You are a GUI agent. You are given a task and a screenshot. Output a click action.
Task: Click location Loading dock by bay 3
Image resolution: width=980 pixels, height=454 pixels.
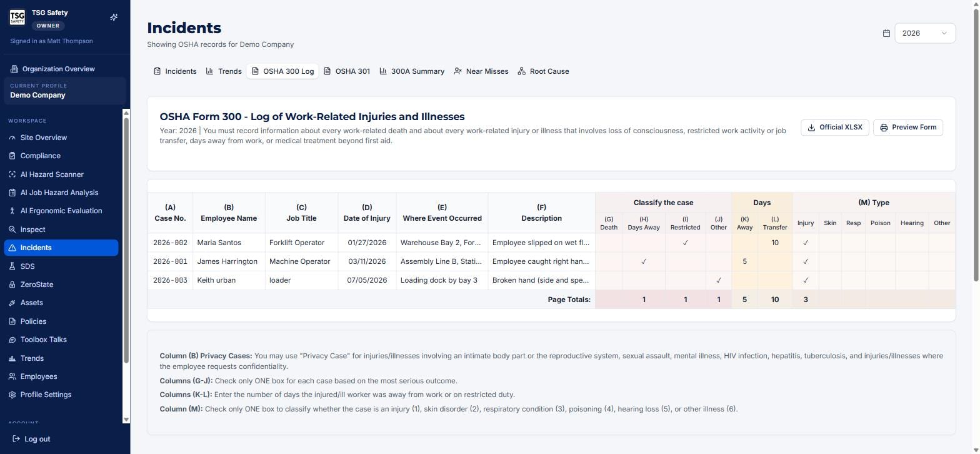[439, 280]
